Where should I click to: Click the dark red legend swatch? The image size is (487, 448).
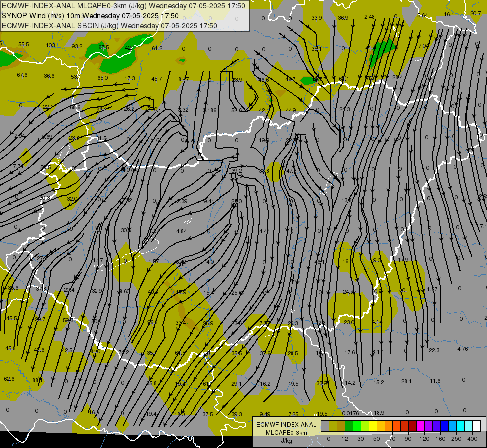412,426
